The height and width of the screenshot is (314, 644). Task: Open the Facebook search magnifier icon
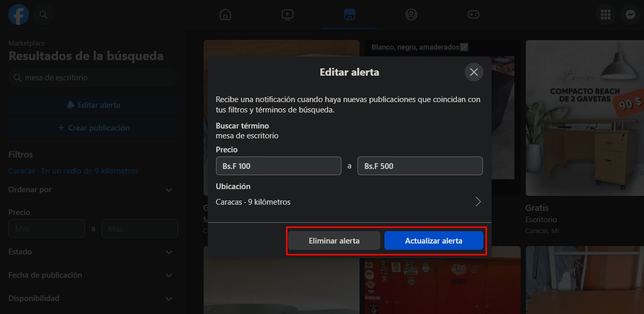tap(44, 15)
